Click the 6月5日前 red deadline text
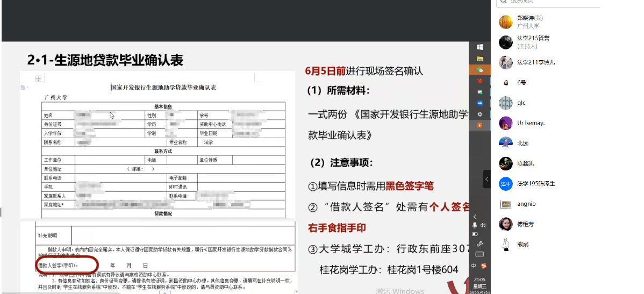Screen dimensions: 644x294 [325, 70]
